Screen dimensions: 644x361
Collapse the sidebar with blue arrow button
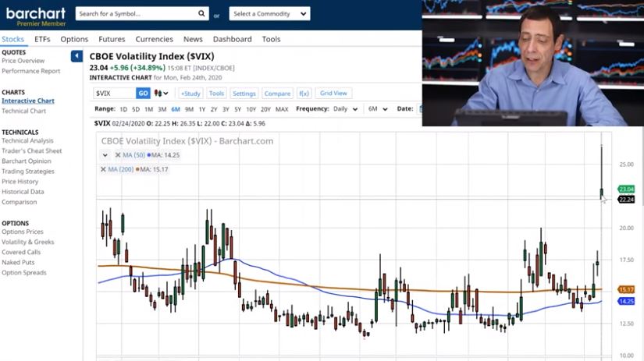[76, 56]
